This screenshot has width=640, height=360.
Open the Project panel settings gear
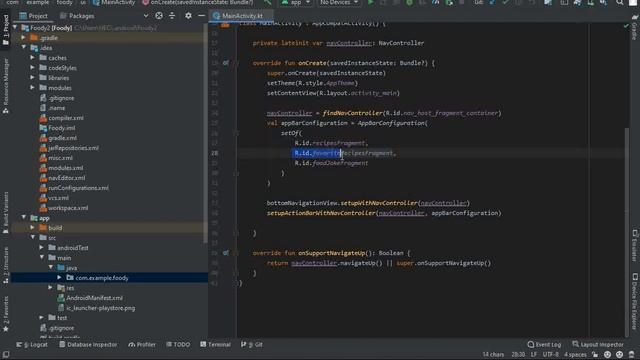tap(188, 16)
